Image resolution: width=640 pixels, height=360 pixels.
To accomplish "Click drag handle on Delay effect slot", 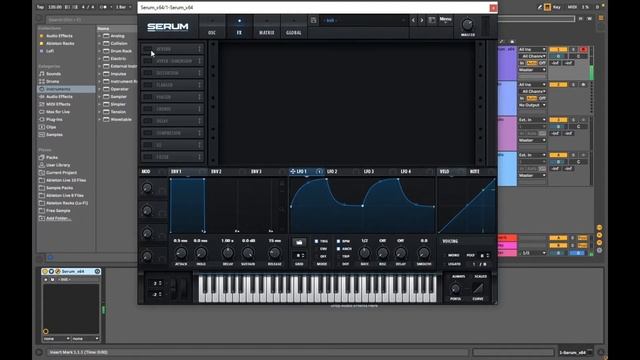I will tap(200, 121).
